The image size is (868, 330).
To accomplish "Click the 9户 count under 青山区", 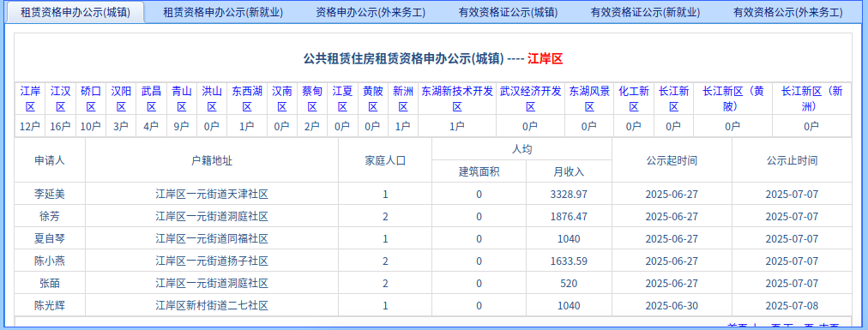I will [182, 127].
